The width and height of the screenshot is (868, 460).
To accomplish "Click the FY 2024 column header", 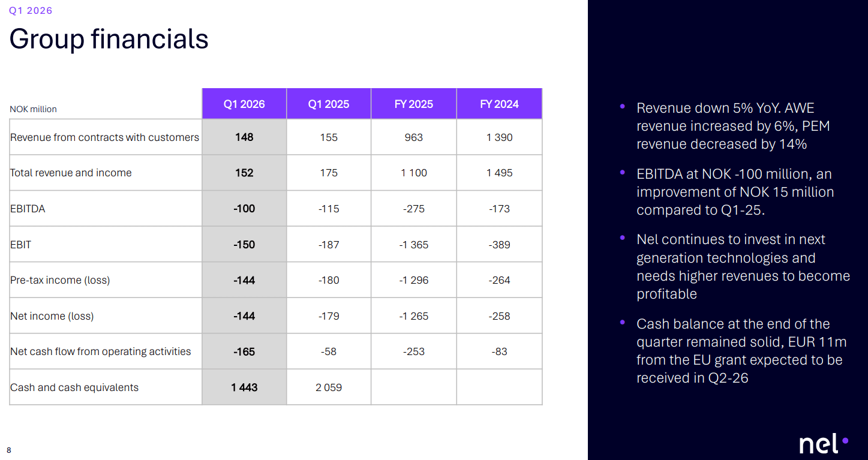I will [x=499, y=104].
